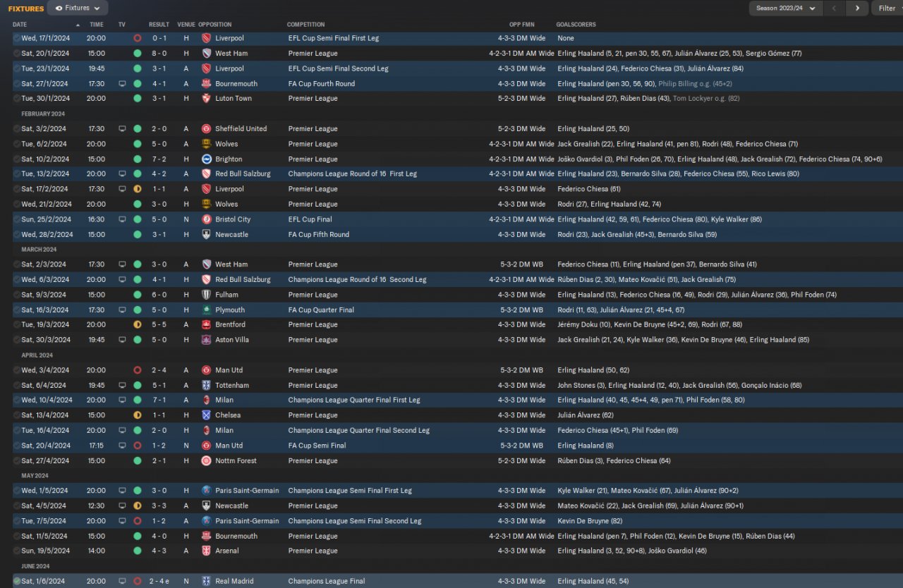Click the red loss indicator on the 17/1/2024 fixture
The image size is (903, 588).
[137, 38]
